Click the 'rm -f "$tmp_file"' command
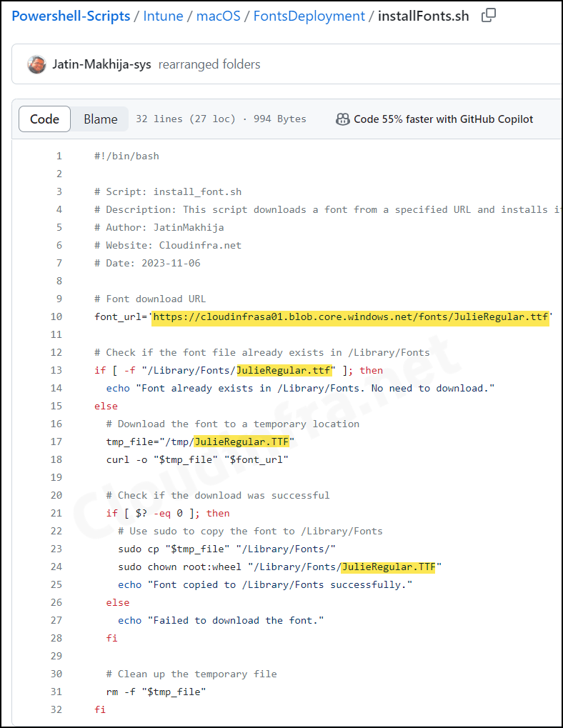The height and width of the screenshot is (728, 563). coord(156,692)
